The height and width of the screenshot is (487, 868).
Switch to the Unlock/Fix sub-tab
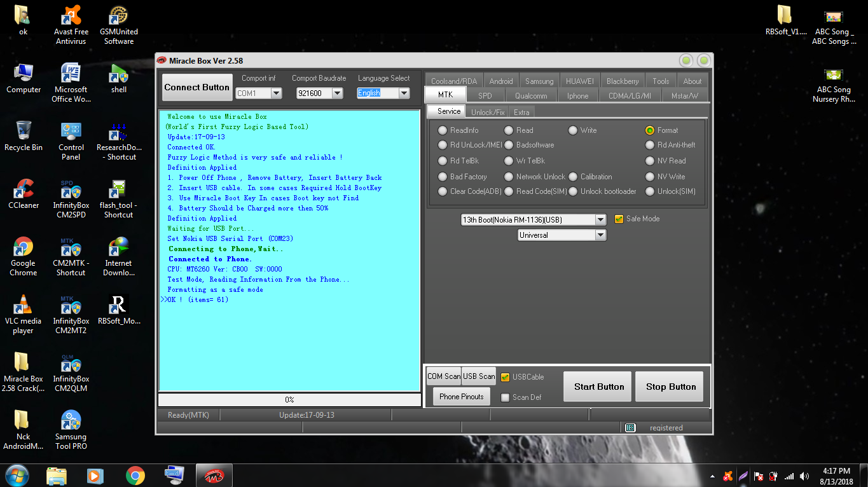coord(488,112)
